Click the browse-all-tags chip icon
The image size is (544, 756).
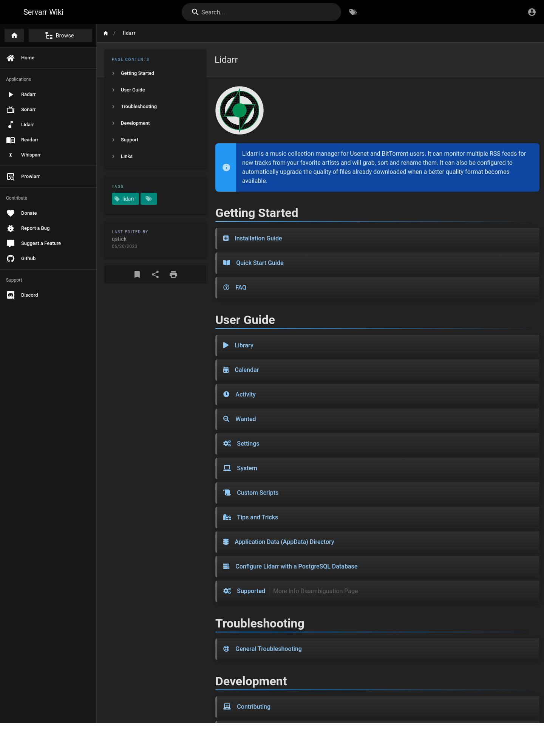(x=149, y=199)
